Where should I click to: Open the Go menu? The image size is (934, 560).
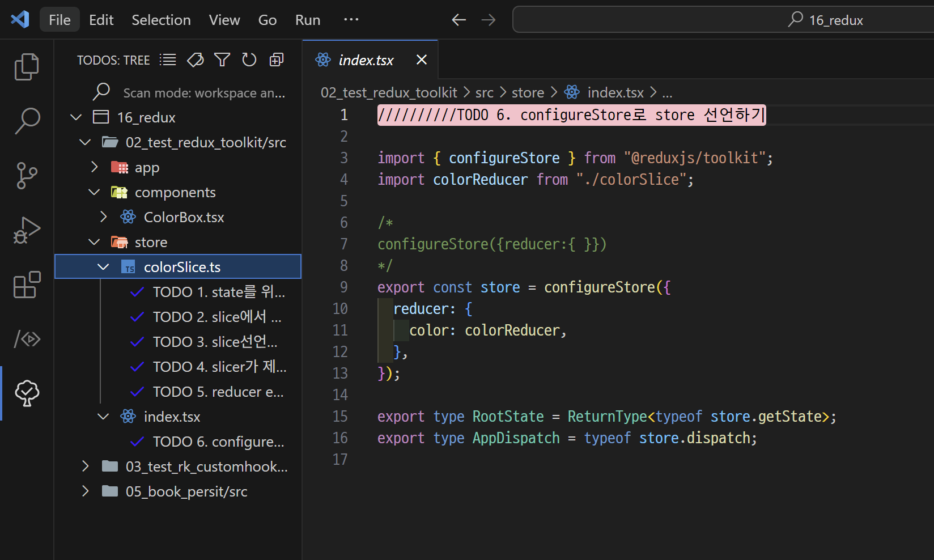(x=268, y=20)
